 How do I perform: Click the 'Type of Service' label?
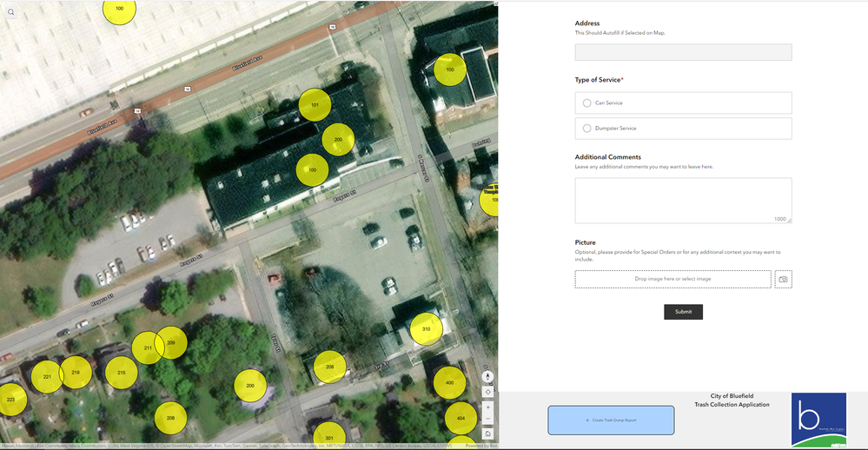pyautogui.click(x=599, y=80)
